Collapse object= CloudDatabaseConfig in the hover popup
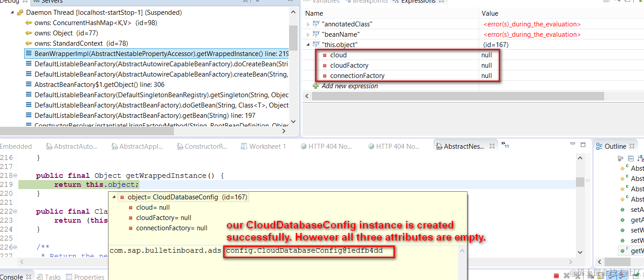Image resolution: width=644 pixels, height=280 pixels. coord(113,197)
